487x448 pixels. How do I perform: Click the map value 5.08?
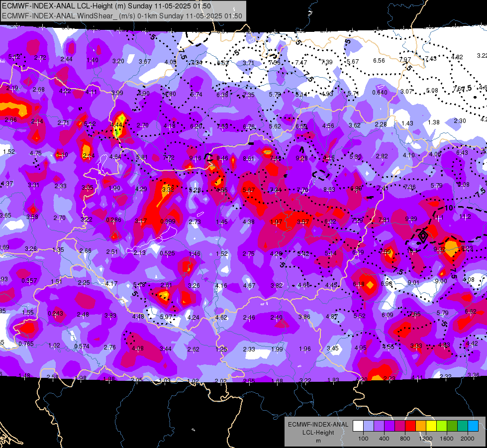pyautogui.click(x=432, y=91)
